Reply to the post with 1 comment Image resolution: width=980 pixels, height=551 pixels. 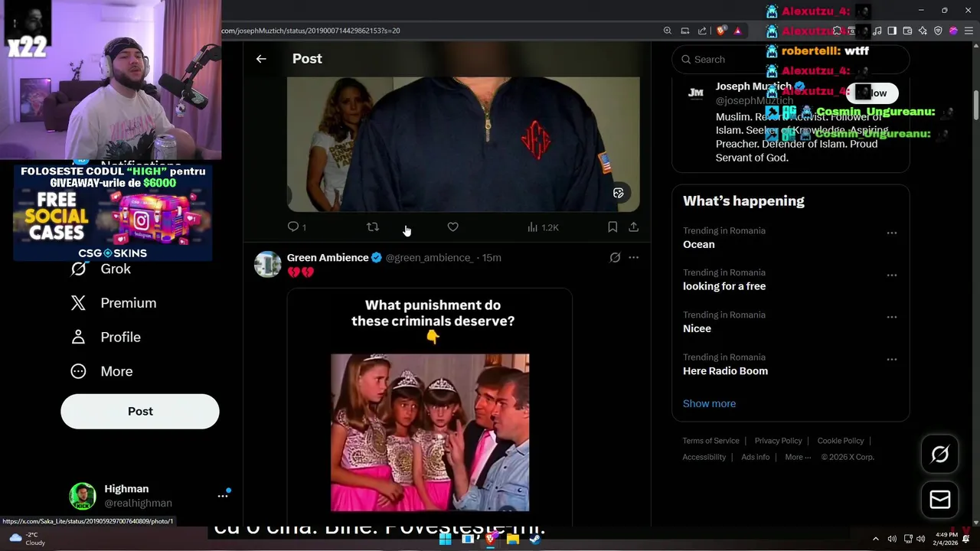coord(296,227)
